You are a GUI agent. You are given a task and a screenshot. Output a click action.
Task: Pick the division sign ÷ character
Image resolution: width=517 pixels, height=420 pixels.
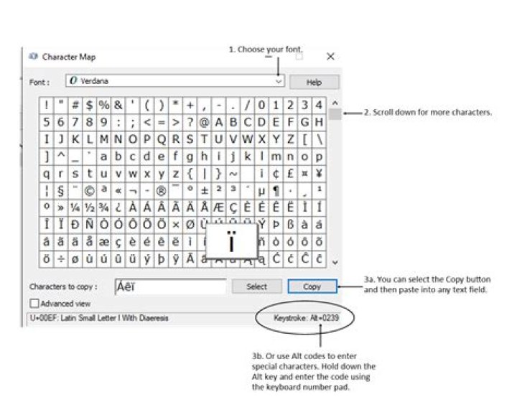coord(60,259)
